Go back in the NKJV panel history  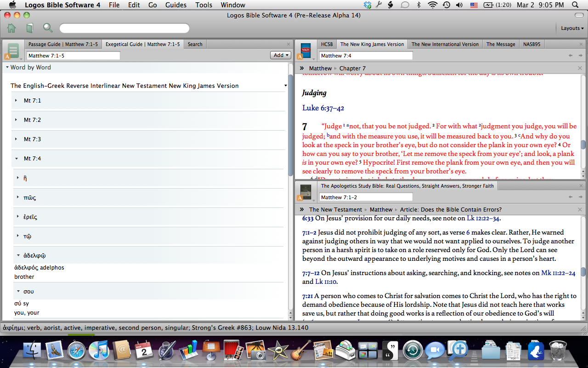point(571,55)
